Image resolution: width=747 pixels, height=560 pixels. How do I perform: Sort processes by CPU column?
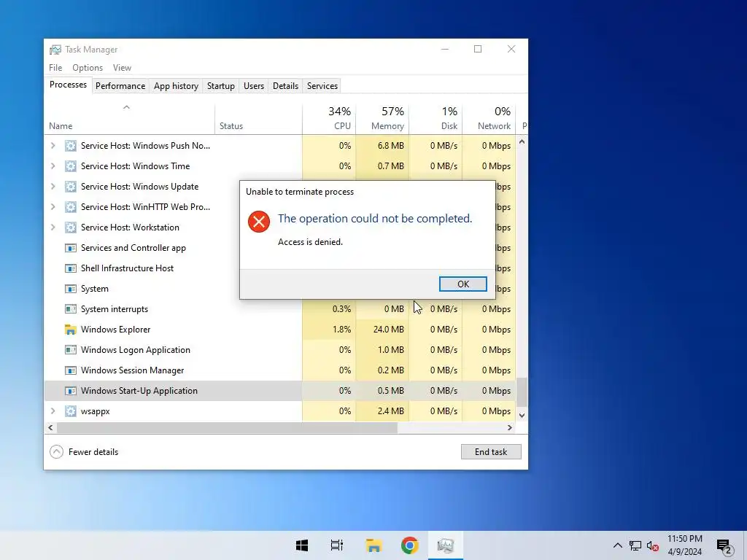click(329, 119)
